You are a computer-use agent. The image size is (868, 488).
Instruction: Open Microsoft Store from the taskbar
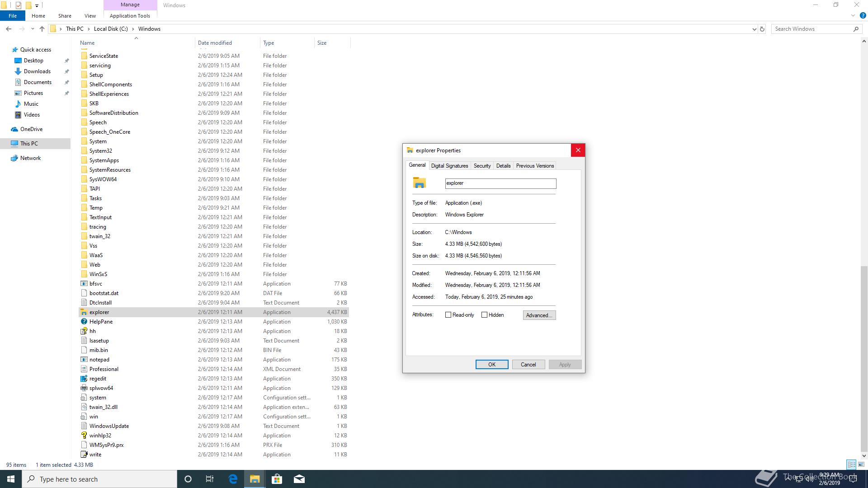point(277,479)
